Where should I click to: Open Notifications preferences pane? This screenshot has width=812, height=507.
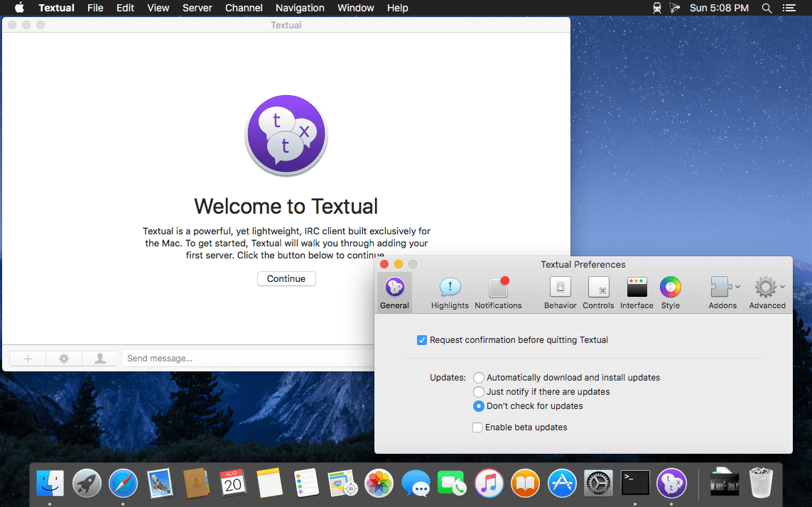498,293
